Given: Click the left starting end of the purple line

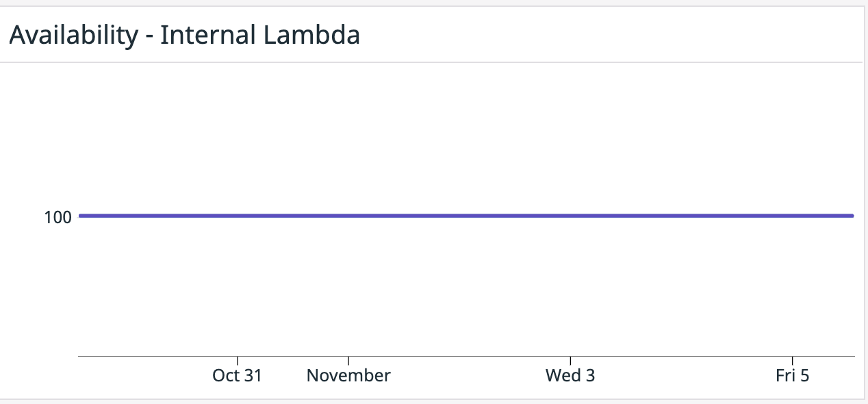Looking at the screenshot, I should (x=81, y=216).
